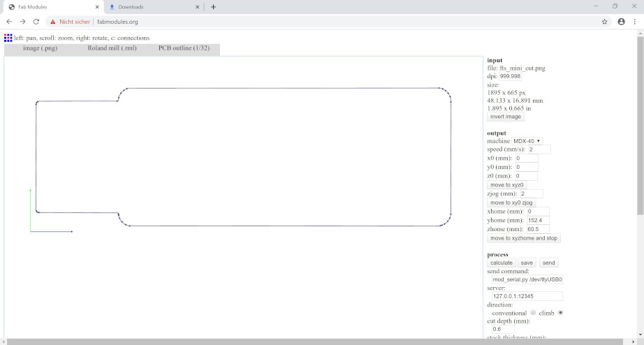
Task: Go back to the previous page
Action: pos(9,22)
